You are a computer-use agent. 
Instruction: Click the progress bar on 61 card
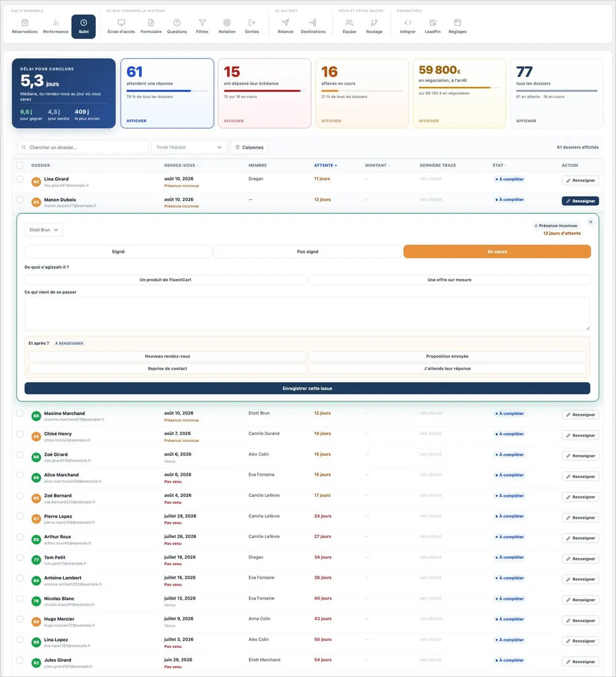pos(167,91)
